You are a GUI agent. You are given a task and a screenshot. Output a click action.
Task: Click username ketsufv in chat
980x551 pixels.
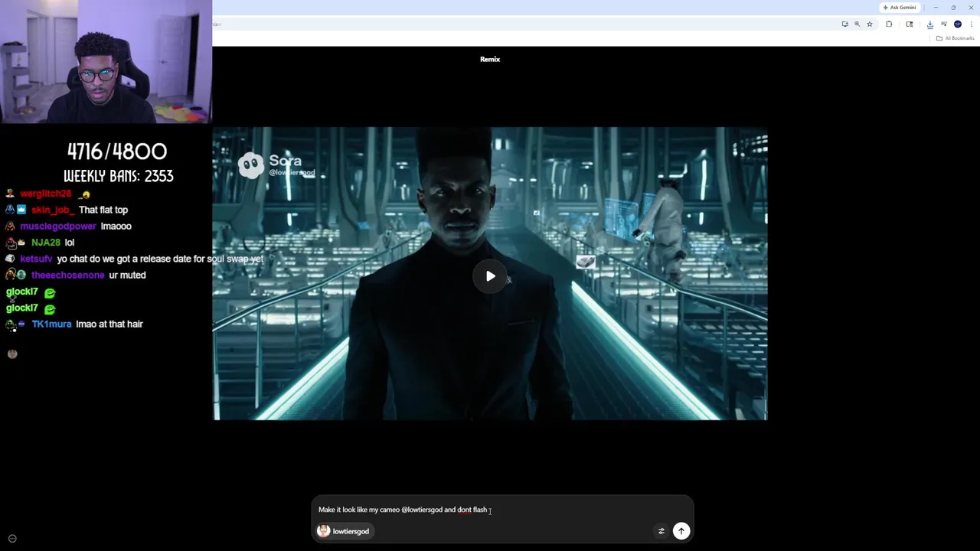point(36,259)
